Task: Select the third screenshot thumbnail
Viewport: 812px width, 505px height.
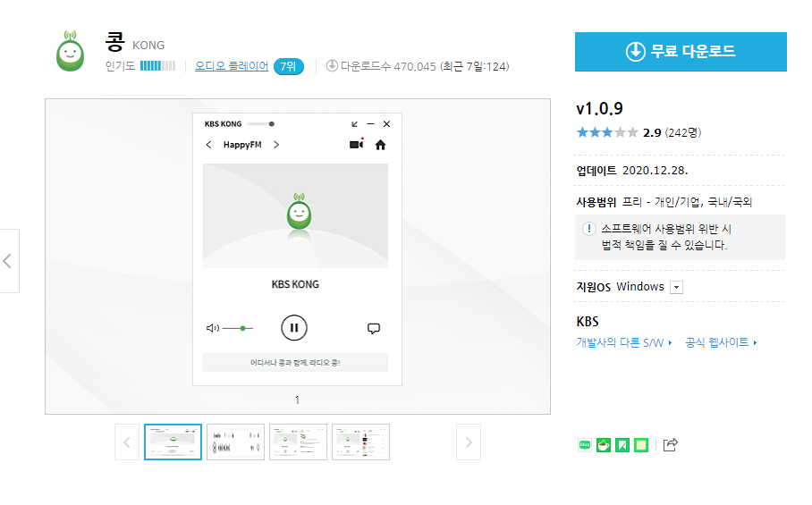Action: [299, 442]
